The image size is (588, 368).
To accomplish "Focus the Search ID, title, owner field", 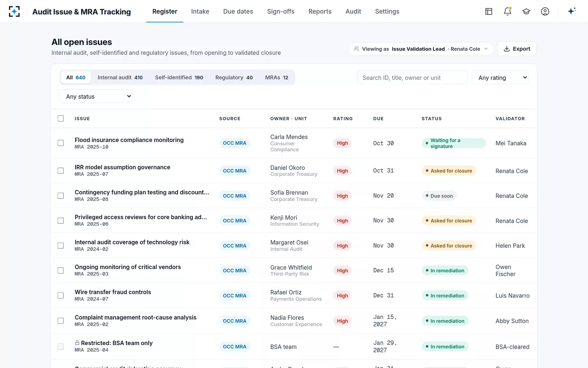I will click(x=412, y=78).
